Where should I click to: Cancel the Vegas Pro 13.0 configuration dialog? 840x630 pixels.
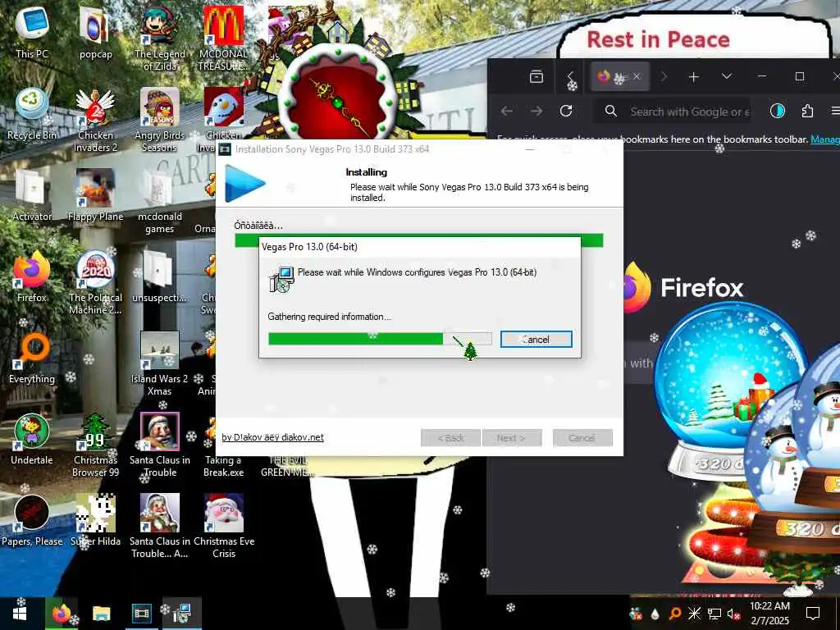536,339
